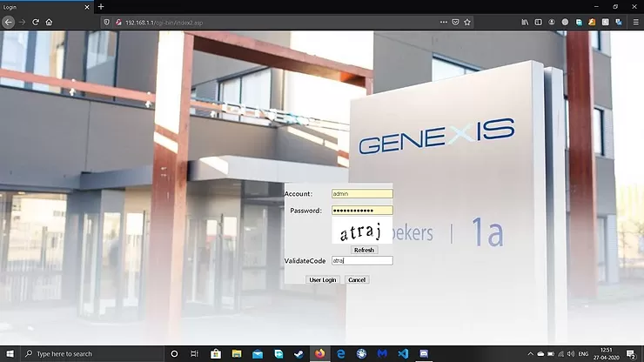Viewport: 644px width, 362px height.
Task: View insecure connection lock icon info
Action: pos(118,23)
